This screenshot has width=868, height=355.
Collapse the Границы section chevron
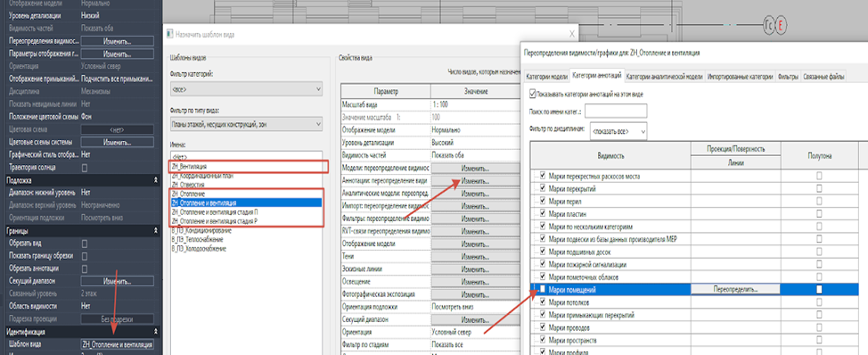tap(155, 231)
